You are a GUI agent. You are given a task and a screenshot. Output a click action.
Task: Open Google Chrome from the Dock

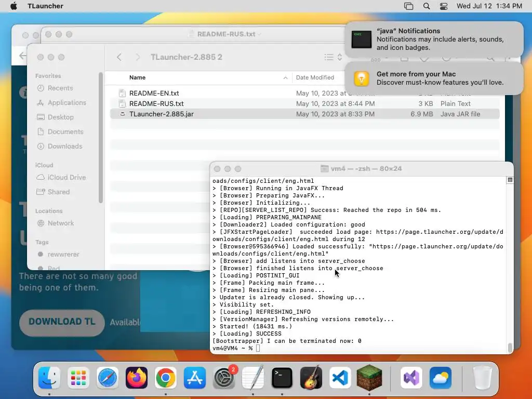(x=166, y=378)
